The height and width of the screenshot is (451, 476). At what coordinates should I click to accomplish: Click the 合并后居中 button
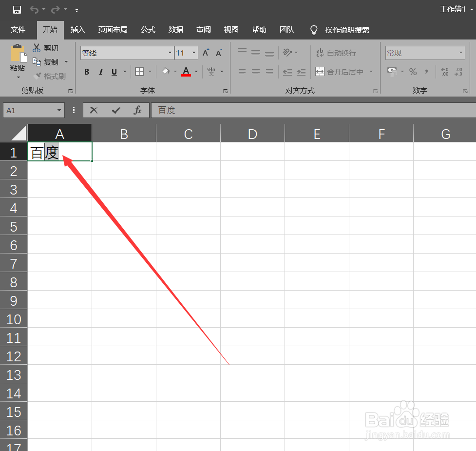(339, 72)
